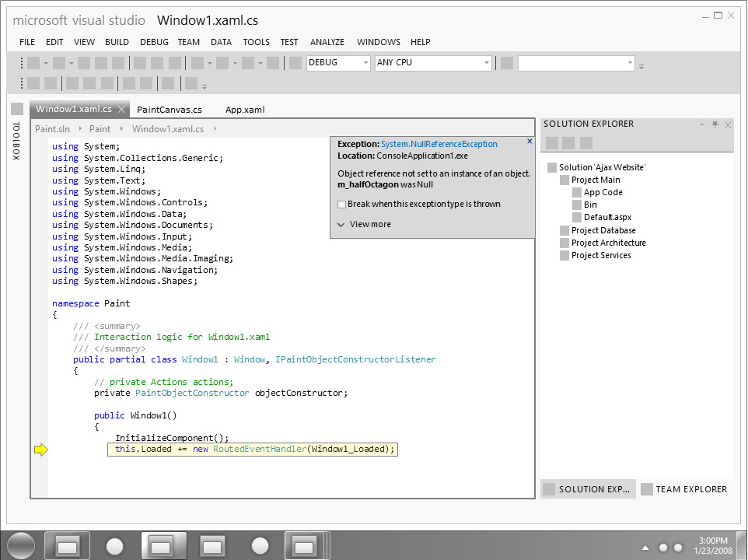The height and width of the screenshot is (560, 748).
Task: Switch to the PaintCanvas.cs tab
Action: coord(170,110)
